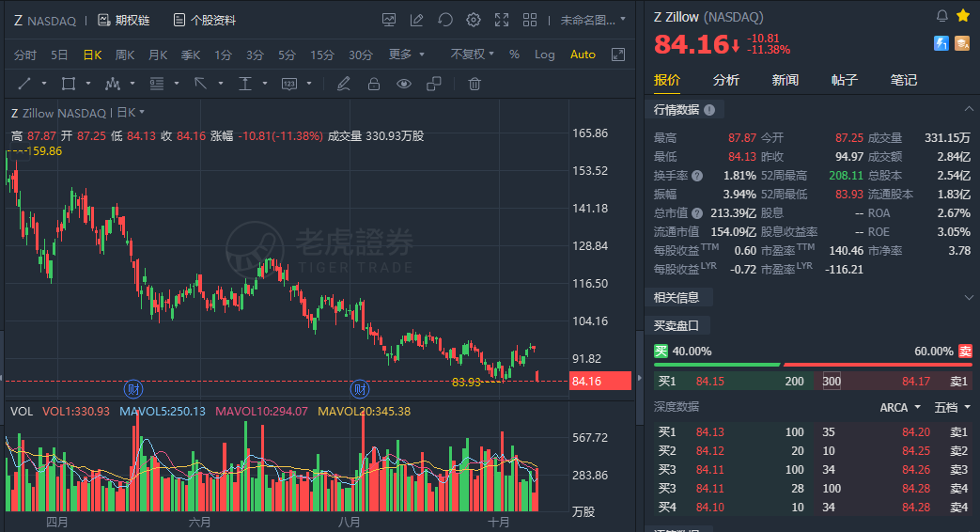This screenshot has height=532, width=980.
Task: Select the 123 number label tool
Action: 288,83
